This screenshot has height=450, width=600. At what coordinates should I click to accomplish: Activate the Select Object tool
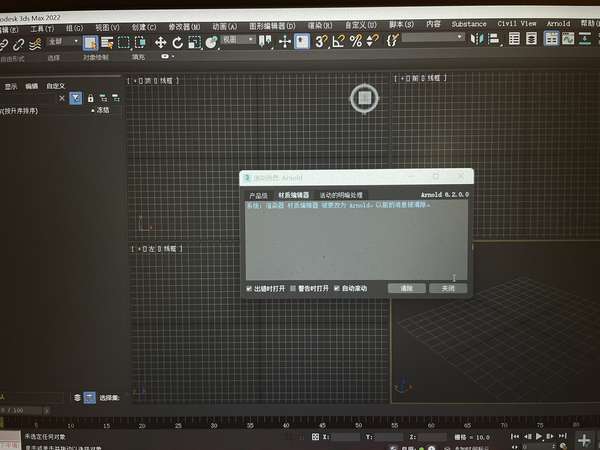tap(90, 43)
